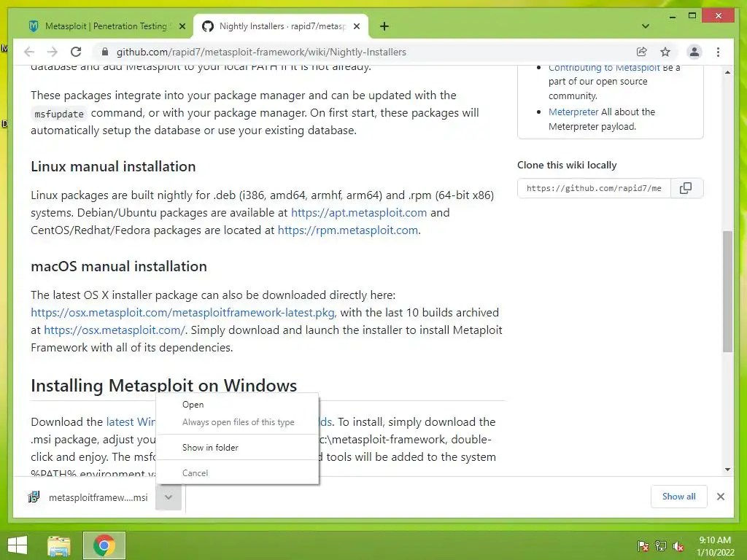The width and height of the screenshot is (747, 560).
Task: Open File Explorer from the taskbar
Action: [59, 545]
